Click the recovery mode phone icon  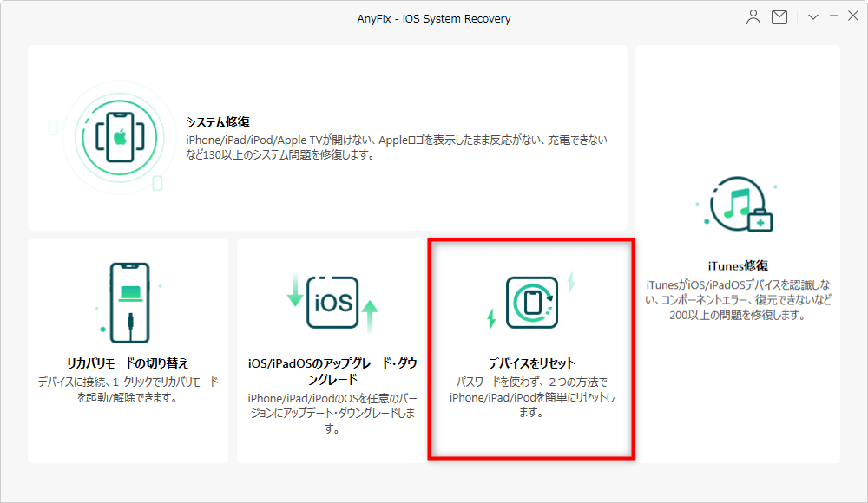[129, 303]
